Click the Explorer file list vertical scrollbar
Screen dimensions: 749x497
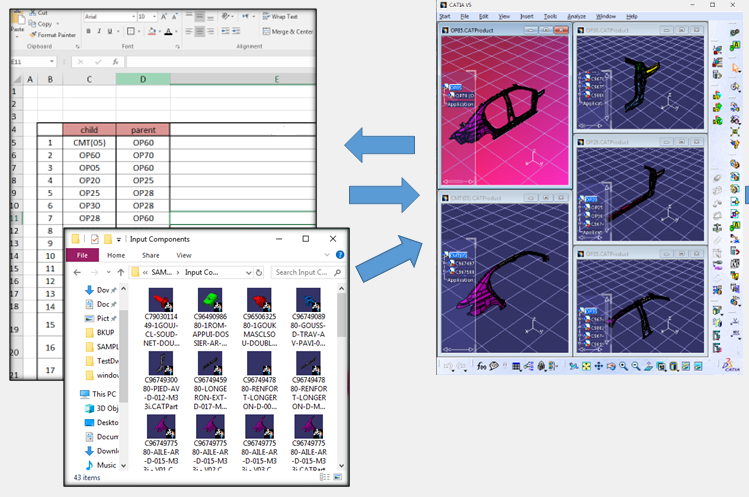(x=341, y=377)
